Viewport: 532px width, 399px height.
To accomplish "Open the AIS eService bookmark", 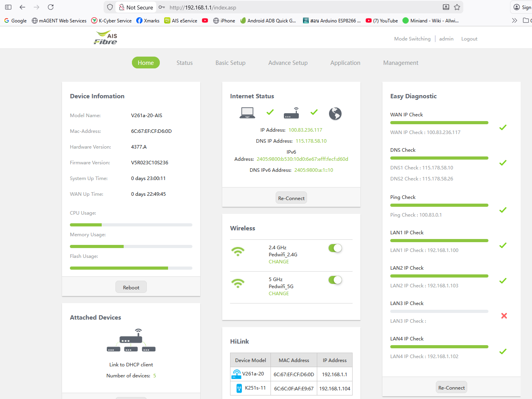I will [x=181, y=20].
